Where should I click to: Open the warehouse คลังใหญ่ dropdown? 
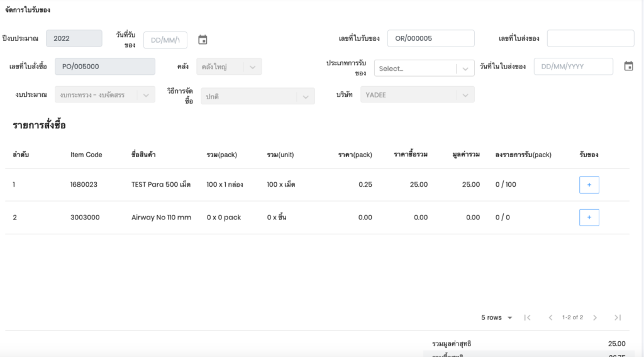[229, 67]
